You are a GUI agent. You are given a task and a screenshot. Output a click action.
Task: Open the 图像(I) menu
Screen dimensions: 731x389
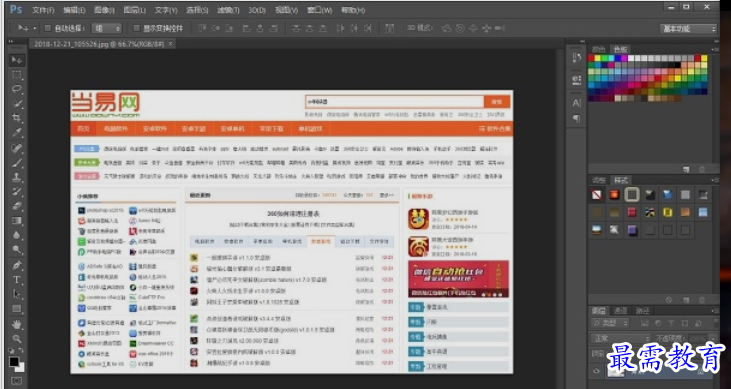coord(104,10)
